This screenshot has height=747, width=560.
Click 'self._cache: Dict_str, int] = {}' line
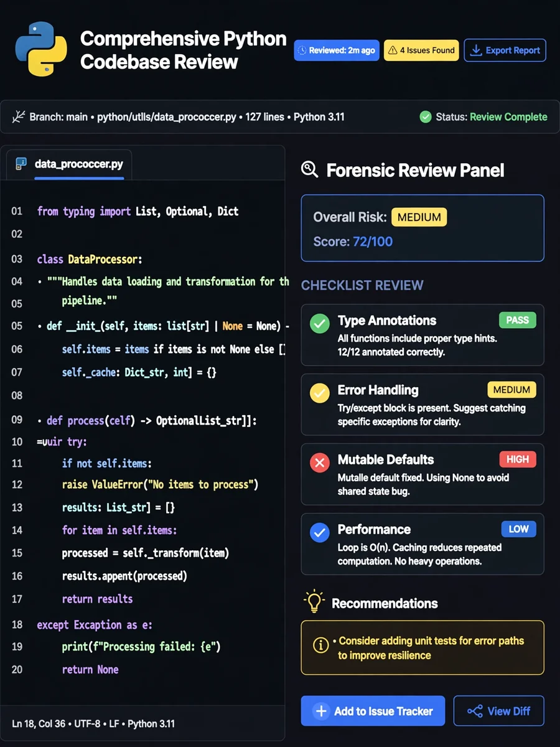(x=139, y=372)
